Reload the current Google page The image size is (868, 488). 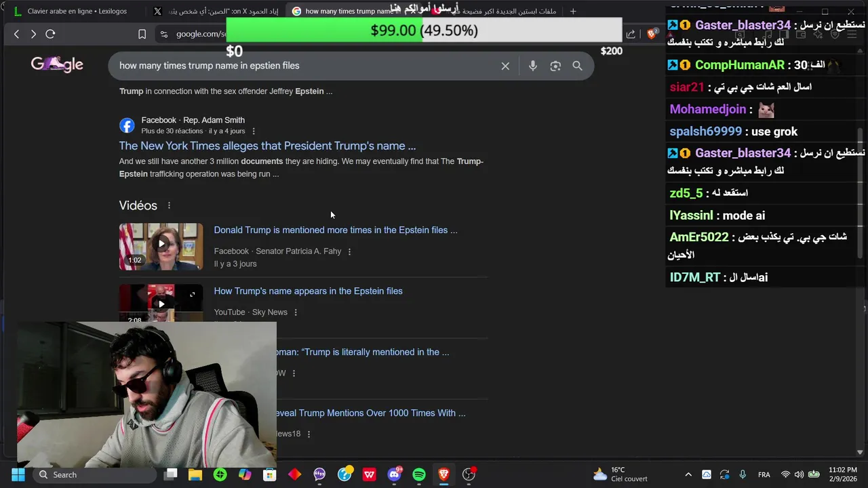50,34
